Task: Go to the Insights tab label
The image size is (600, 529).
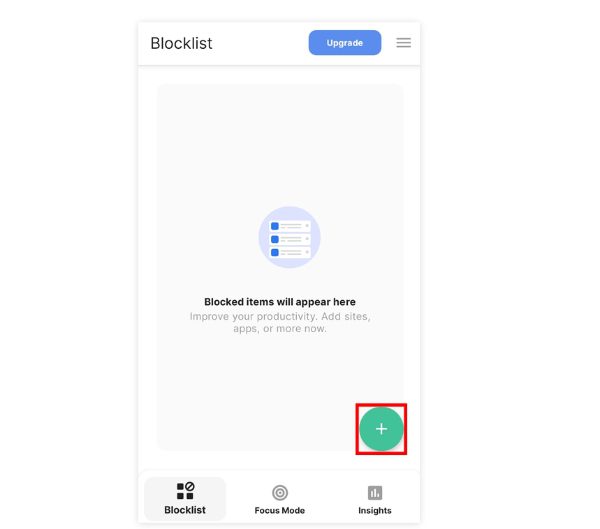Action: [375, 510]
